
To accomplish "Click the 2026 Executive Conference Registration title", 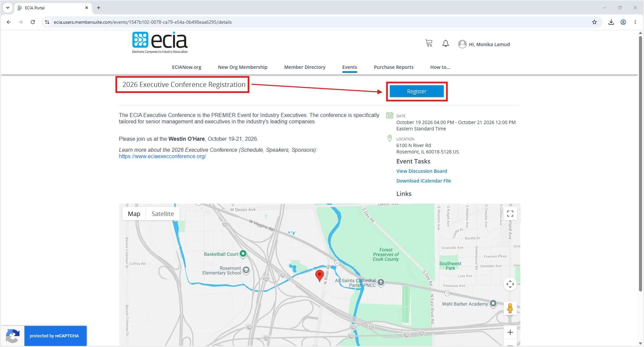I will pyautogui.click(x=184, y=85).
